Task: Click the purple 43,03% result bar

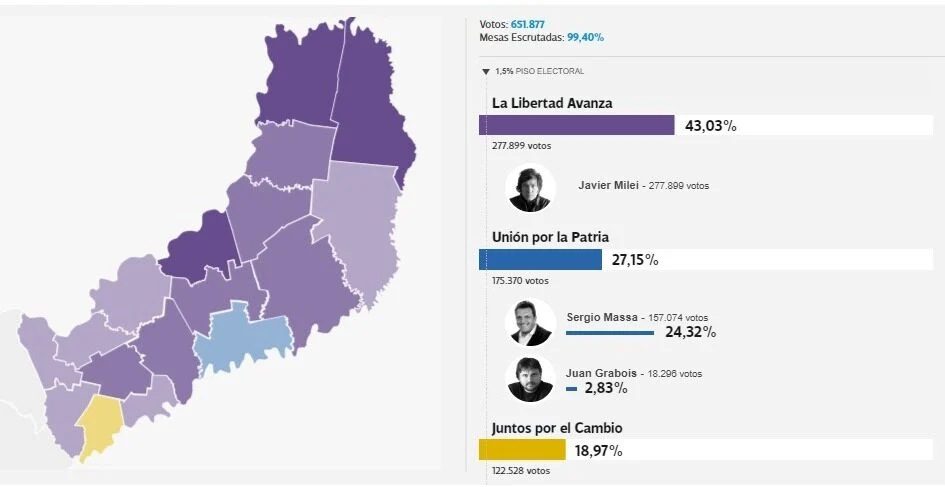Action: pos(577,125)
